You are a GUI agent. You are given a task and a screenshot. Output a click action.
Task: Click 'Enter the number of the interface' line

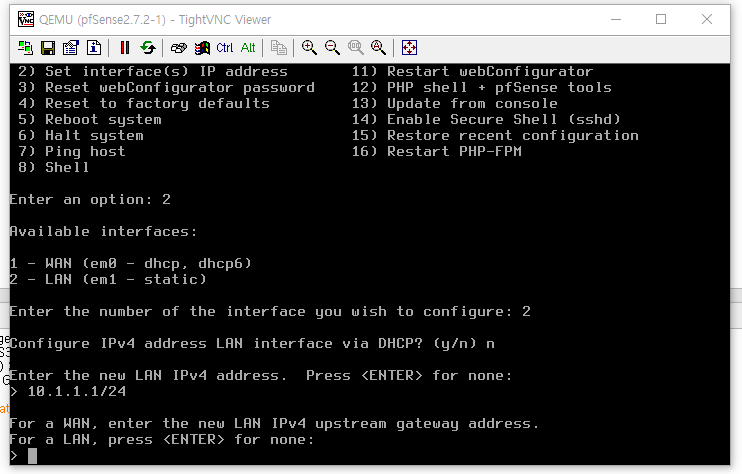click(x=270, y=312)
